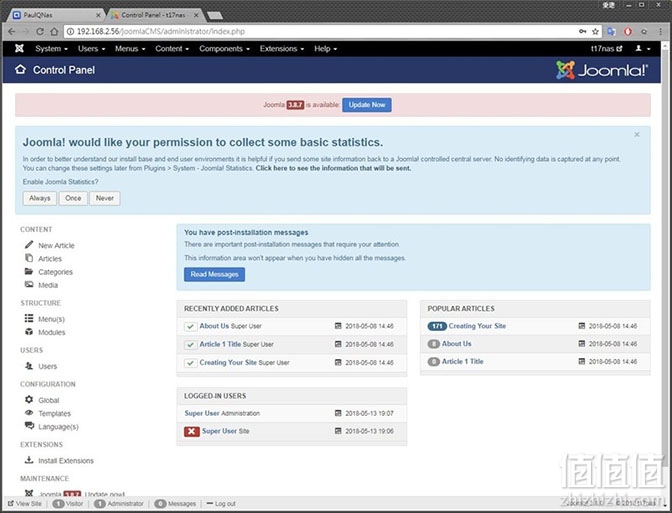
Task: Open the About Us article in Recently Added
Action: pyautogui.click(x=214, y=326)
